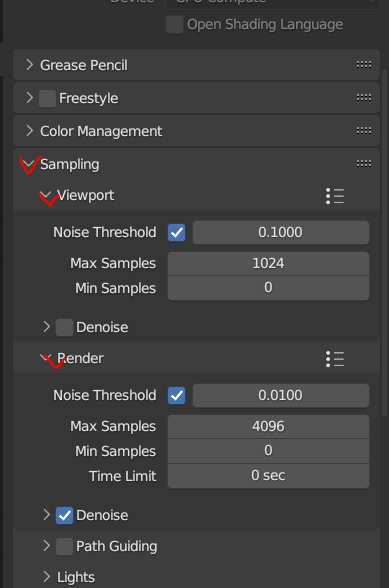Screen dimensions: 389x588
Task: Enable Open Shading Language checkbox
Action: [174, 25]
